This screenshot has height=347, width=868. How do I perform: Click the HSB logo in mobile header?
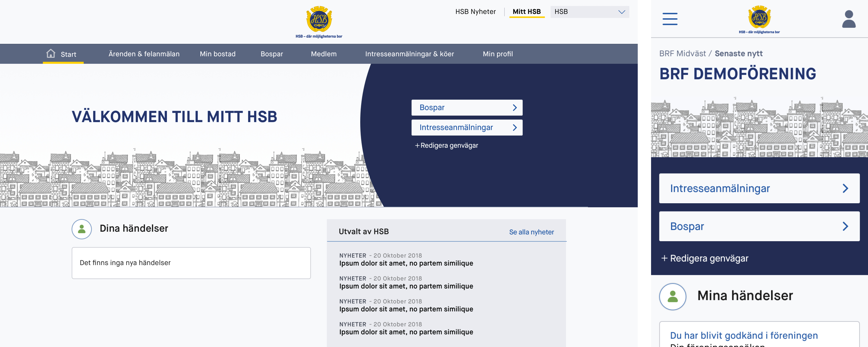759,17
